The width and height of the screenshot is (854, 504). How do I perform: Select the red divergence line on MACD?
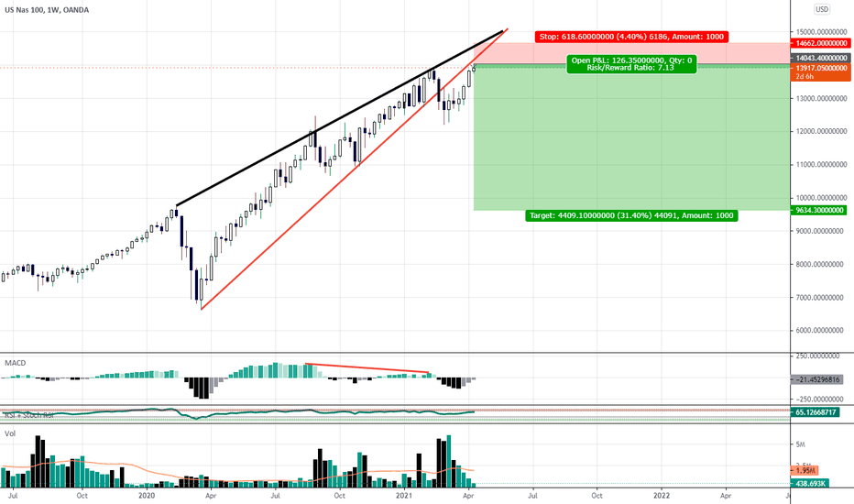tap(367, 367)
